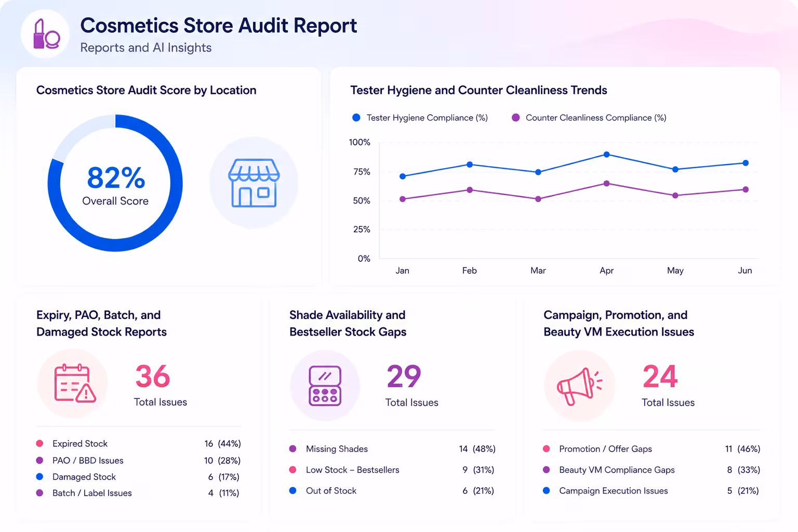Click the Expiry, PAO, Batch, and Damaged Stock heading
Image resolution: width=798 pixels, height=532 pixels.
(102, 324)
